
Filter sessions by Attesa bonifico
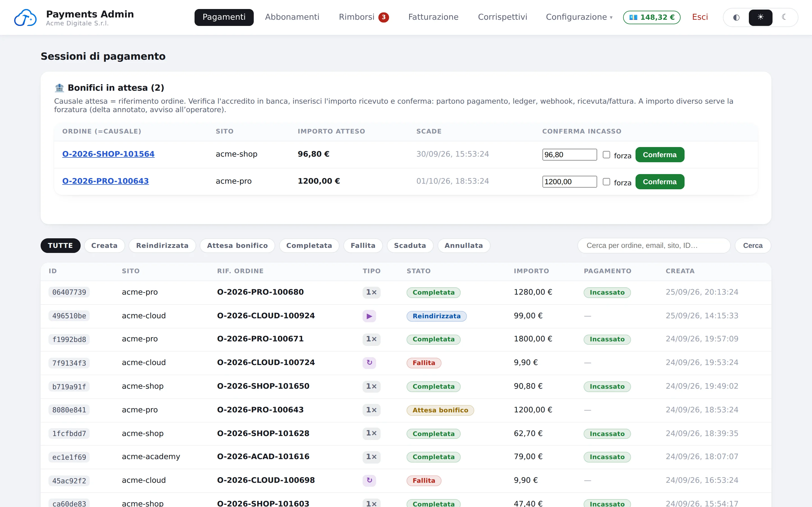[x=237, y=245]
